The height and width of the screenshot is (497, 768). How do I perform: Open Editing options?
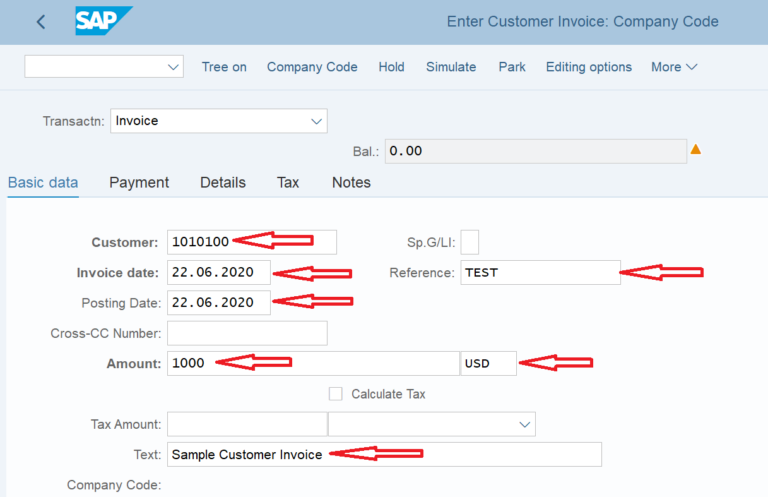(x=588, y=67)
